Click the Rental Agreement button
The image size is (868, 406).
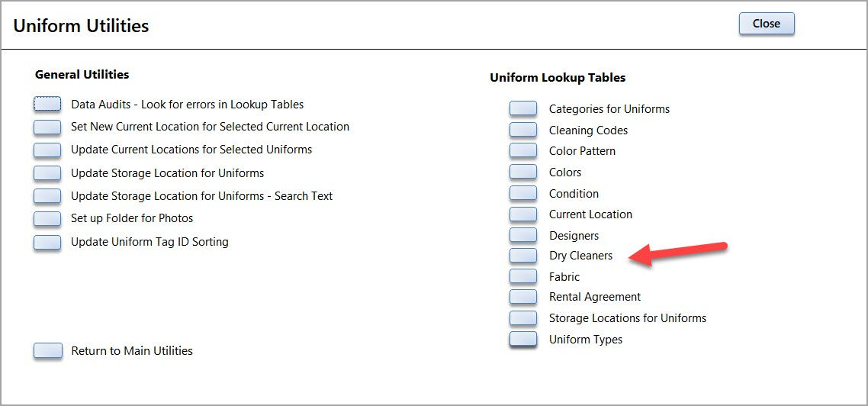pos(523,297)
